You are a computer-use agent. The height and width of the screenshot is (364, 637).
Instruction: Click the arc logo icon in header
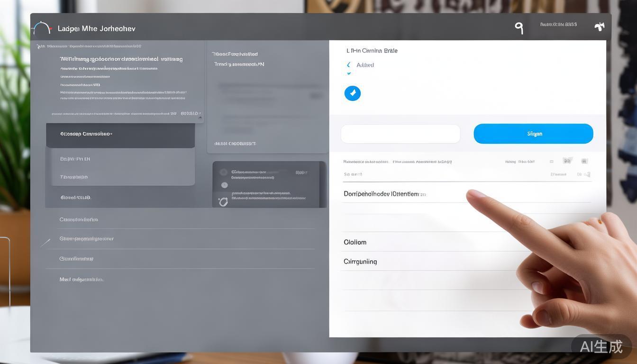(x=42, y=28)
